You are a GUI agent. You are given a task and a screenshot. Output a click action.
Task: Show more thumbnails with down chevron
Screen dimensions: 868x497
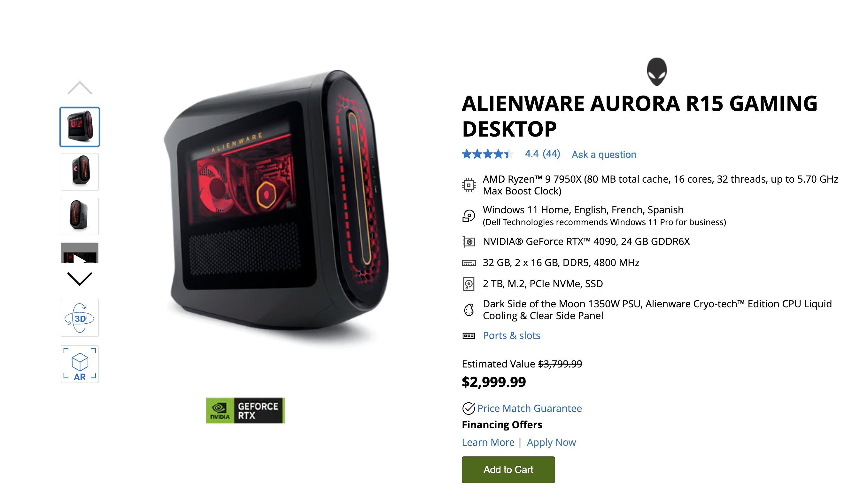coord(80,279)
